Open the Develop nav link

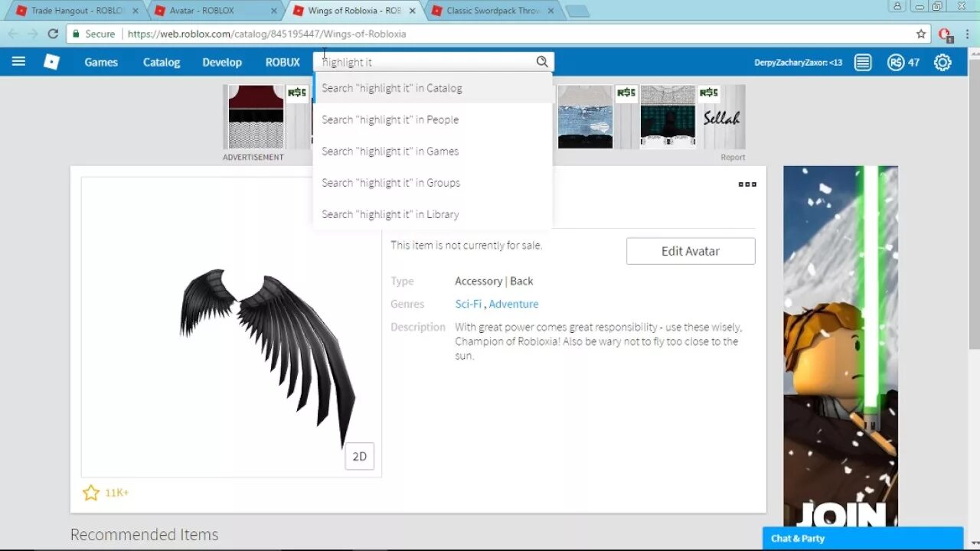[222, 62]
